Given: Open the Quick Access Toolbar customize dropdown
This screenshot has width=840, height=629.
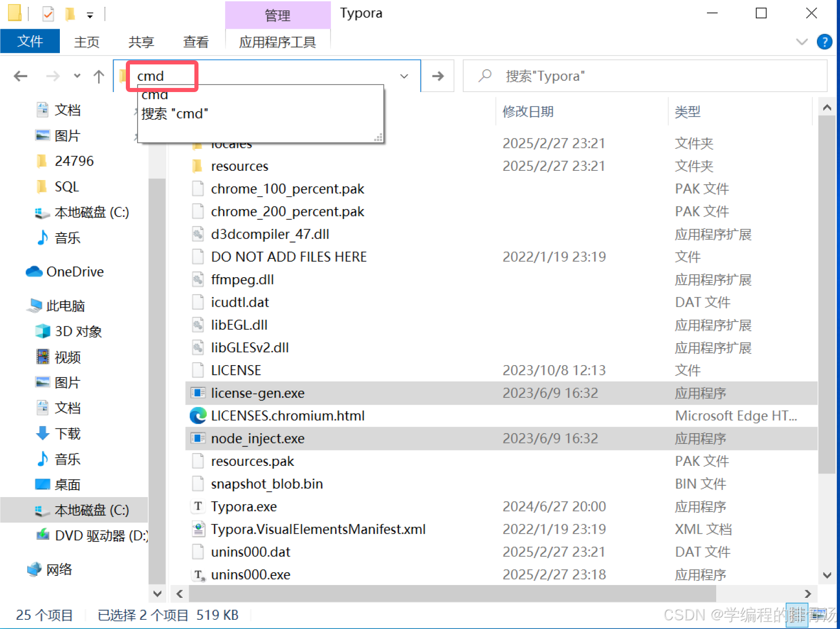Looking at the screenshot, I should click(x=91, y=14).
